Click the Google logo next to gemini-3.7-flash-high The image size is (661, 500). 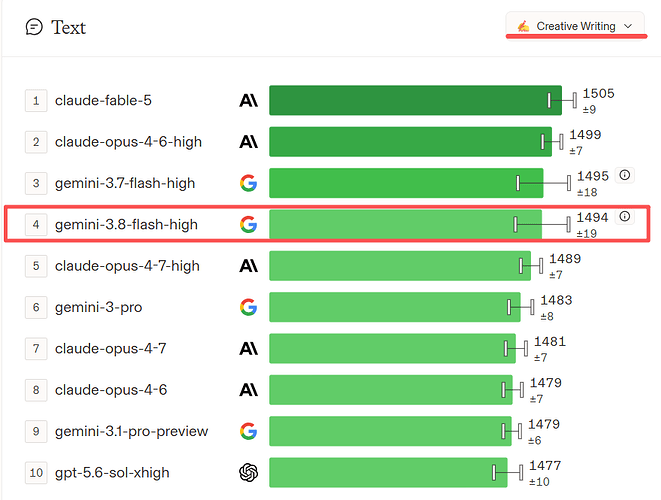coord(248,183)
